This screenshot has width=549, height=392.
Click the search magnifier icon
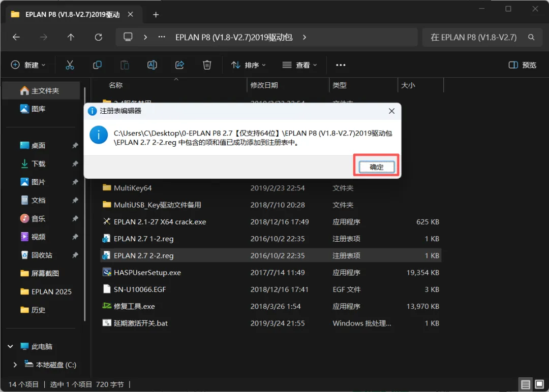coord(531,37)
